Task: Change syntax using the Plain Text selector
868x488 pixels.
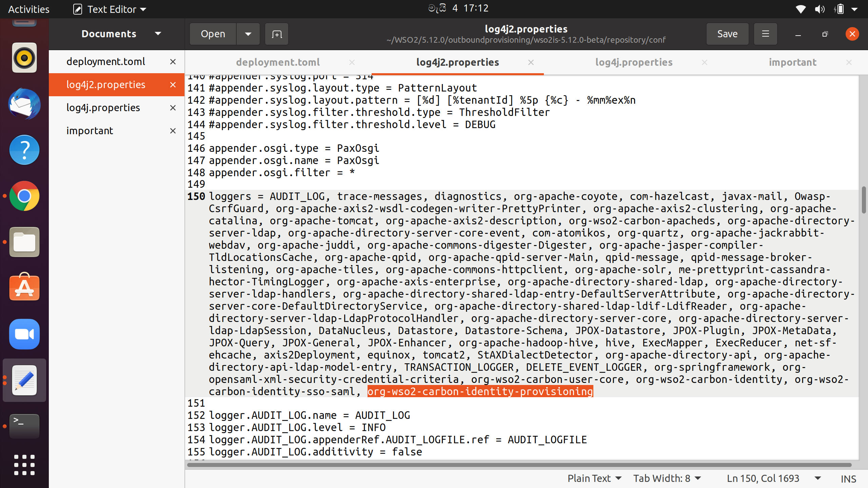Action: [594, 478]
